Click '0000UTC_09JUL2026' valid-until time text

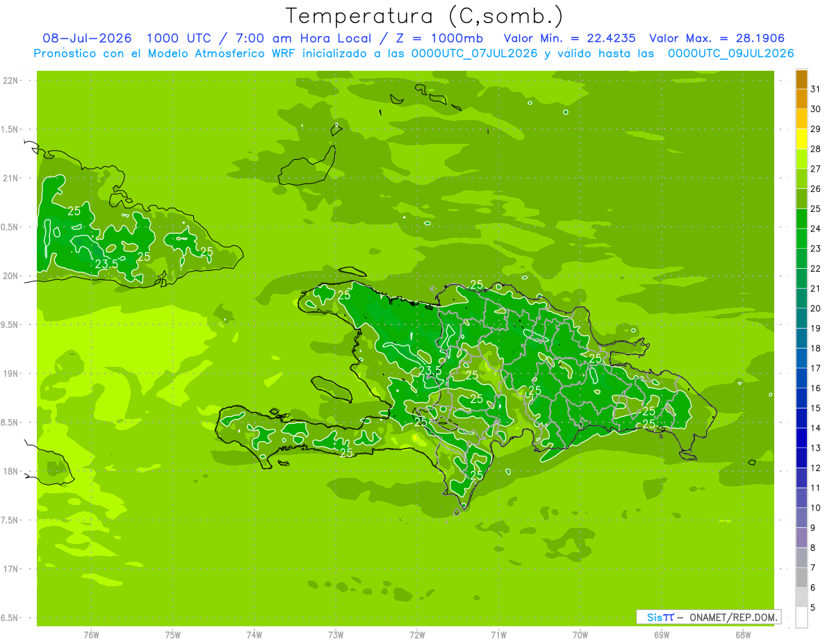pyautogui.click(x=730, y=53)
